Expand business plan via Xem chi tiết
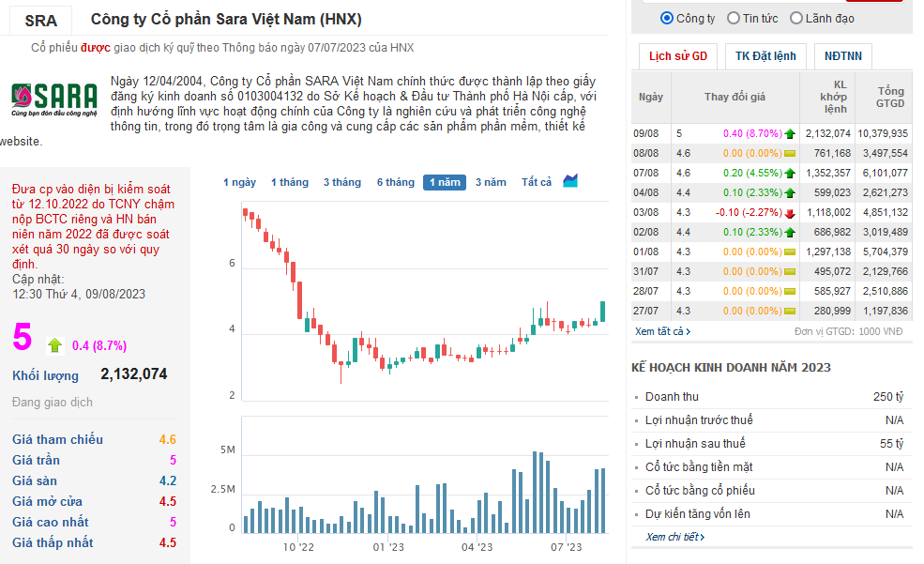Image resolution: width=924 pixels, height=564 pixels. coord(674,537)
